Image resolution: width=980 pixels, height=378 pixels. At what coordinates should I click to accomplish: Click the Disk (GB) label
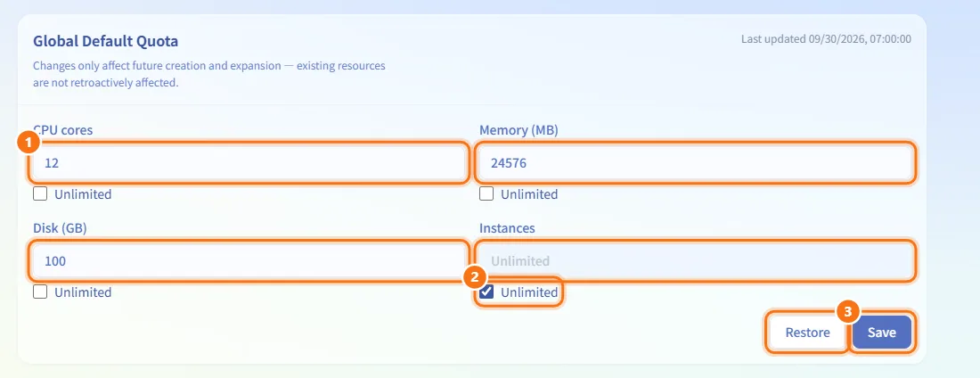(x=60, y=228)
